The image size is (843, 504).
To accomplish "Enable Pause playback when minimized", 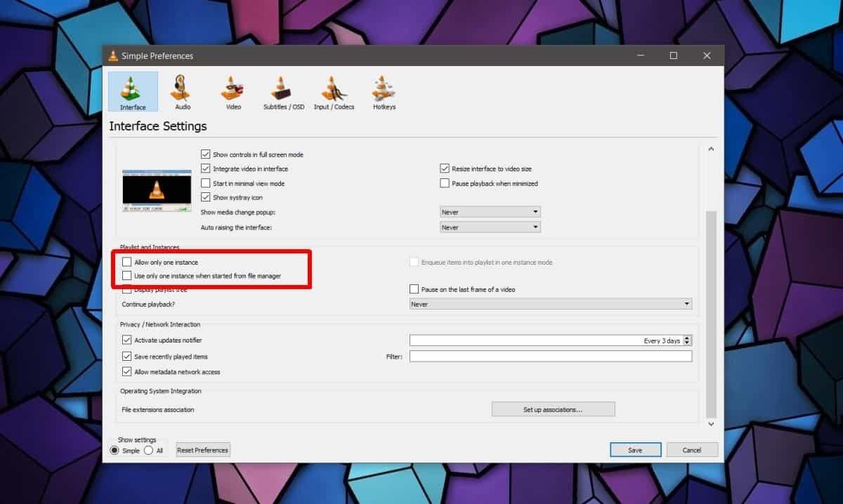I will tap(445, 183).
